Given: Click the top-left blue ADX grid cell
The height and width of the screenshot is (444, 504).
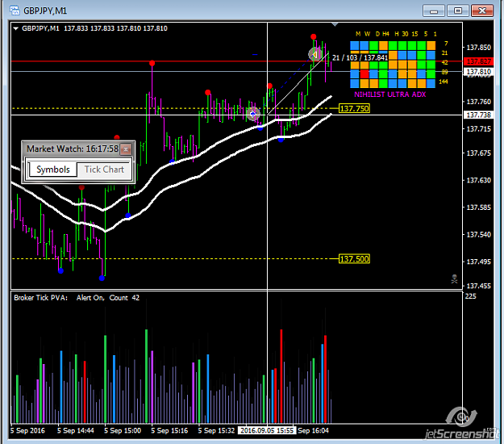Looking at the screenshot, I should 355,45.
